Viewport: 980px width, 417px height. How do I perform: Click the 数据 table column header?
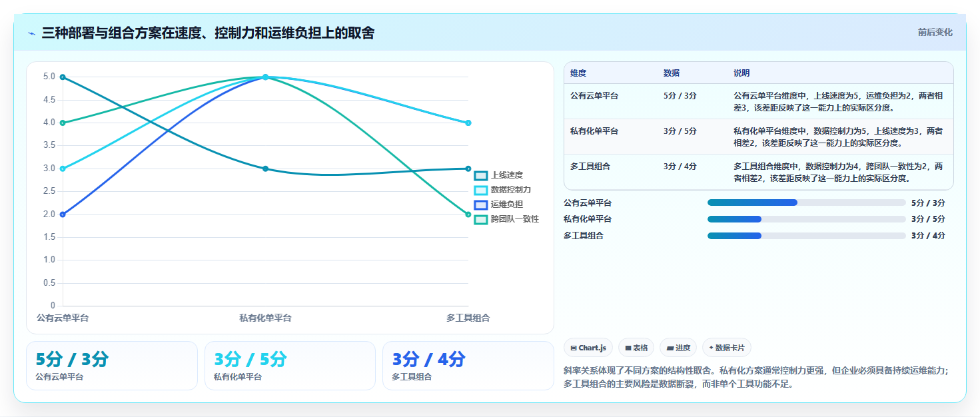point(672,73)
